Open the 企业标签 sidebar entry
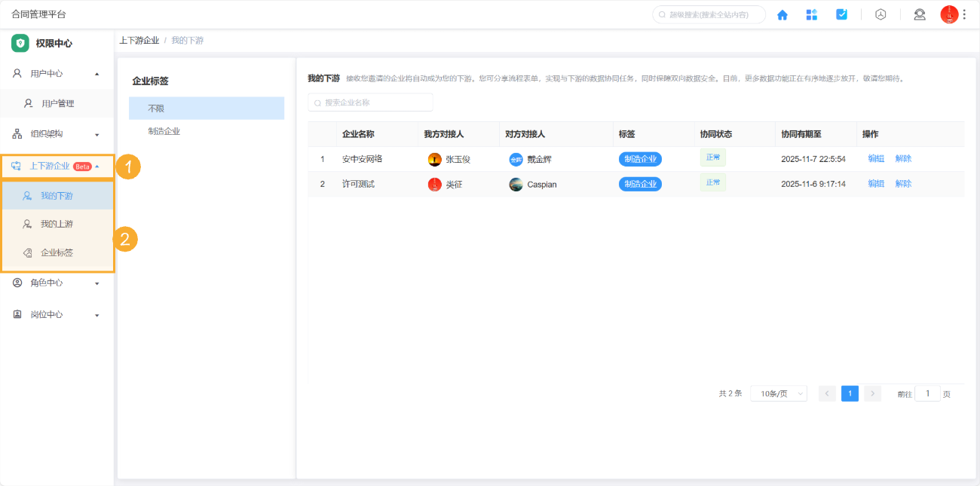The height and width of the screenshot is (486, 980). pos(57,252)
